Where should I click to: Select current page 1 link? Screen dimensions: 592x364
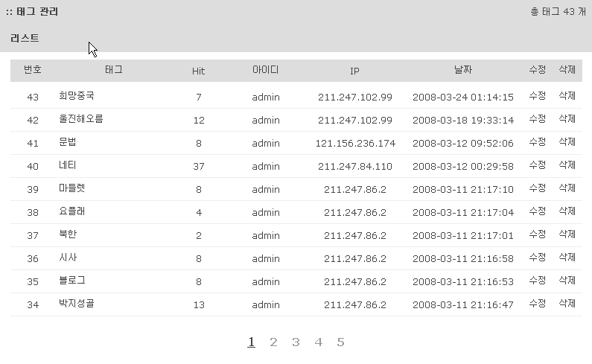[x=252, y=342]
